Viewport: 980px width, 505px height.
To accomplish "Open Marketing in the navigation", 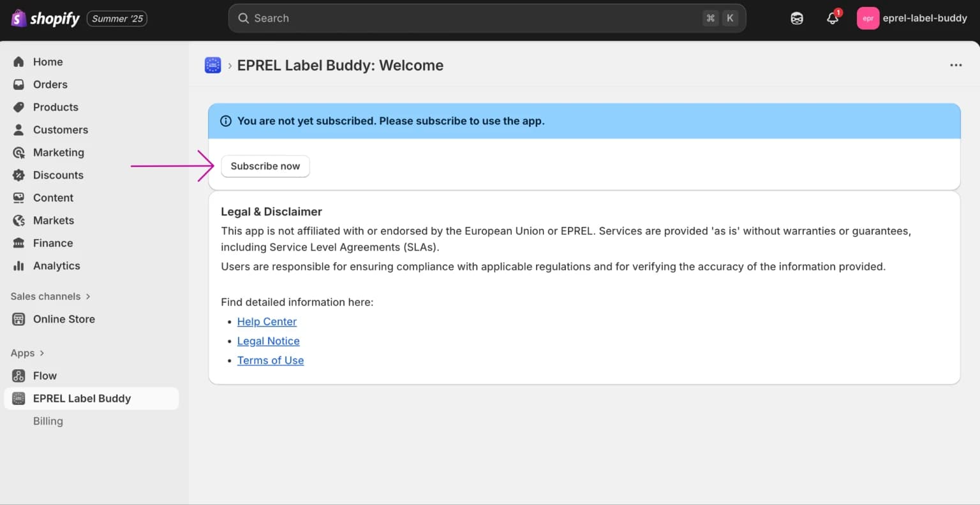I will pyautogui.click(x=59, y=152).
